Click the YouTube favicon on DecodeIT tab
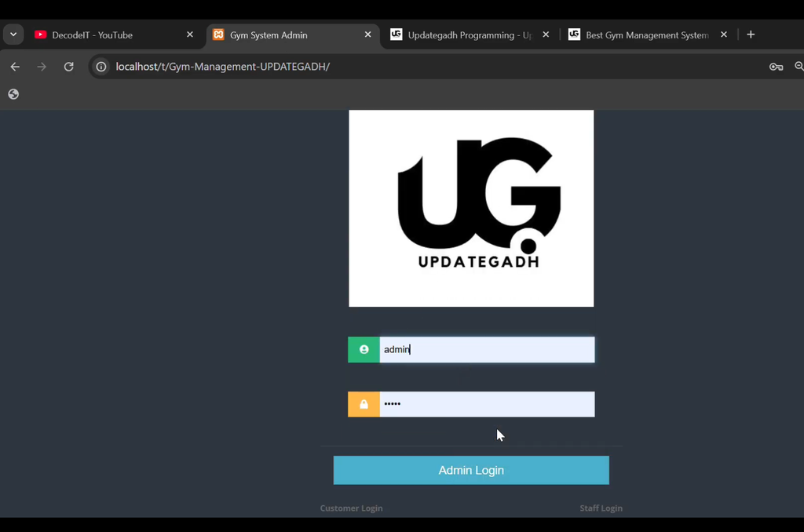The height and width of the screenshot is (532, 804). (x=41, y=35)
